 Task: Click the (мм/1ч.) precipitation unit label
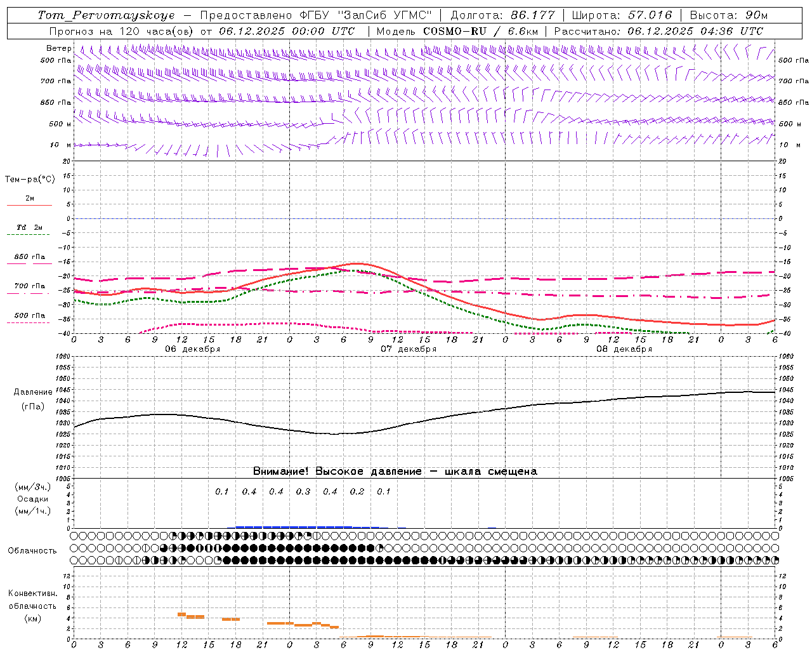click(x=33, y=511)
